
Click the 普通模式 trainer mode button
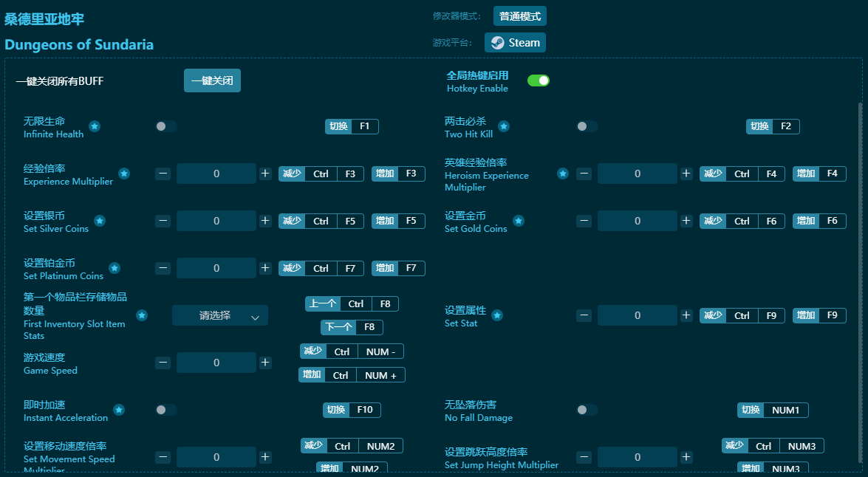520,16
